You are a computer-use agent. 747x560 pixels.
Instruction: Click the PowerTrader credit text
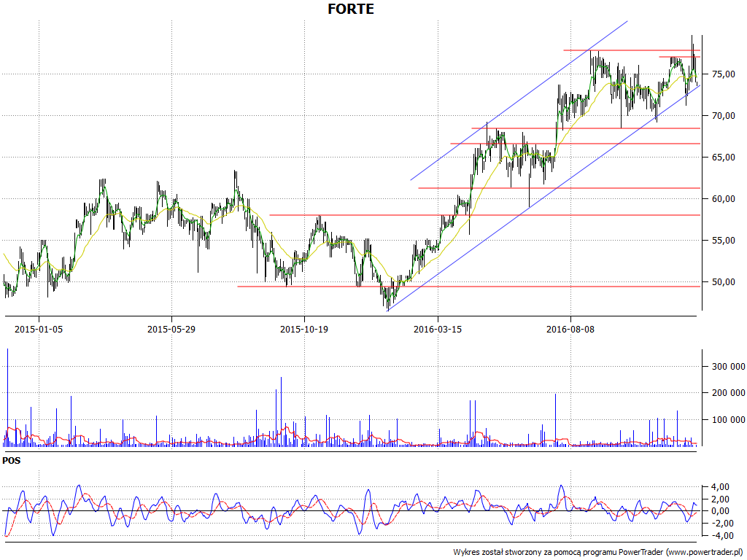(598, 553)
